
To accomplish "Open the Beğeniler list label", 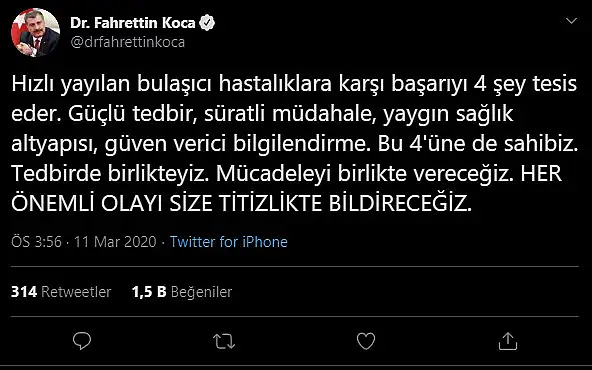I will [201, 292].
